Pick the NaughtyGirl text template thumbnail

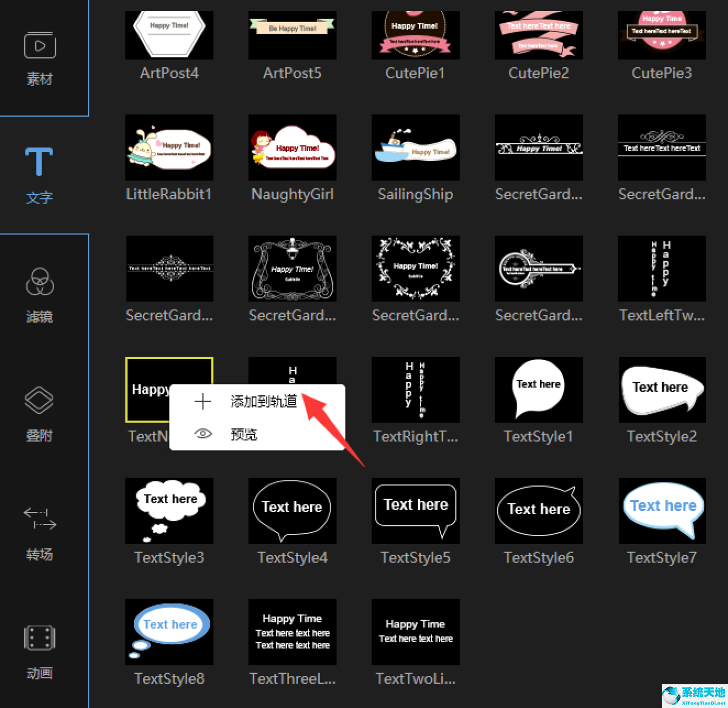click(292, 148)
